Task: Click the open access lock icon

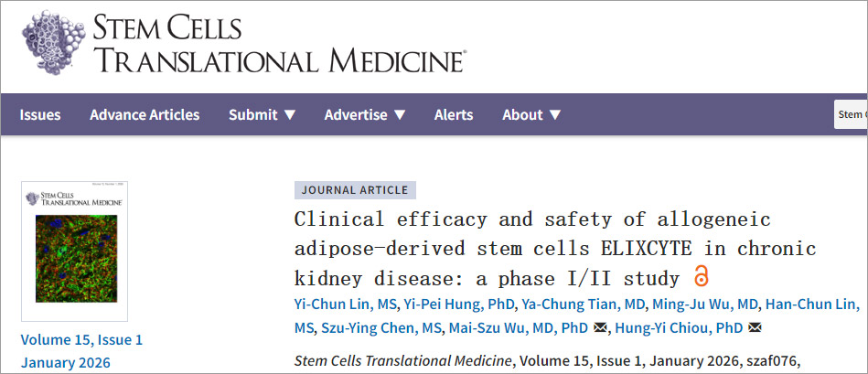Action: click(702, 276)
